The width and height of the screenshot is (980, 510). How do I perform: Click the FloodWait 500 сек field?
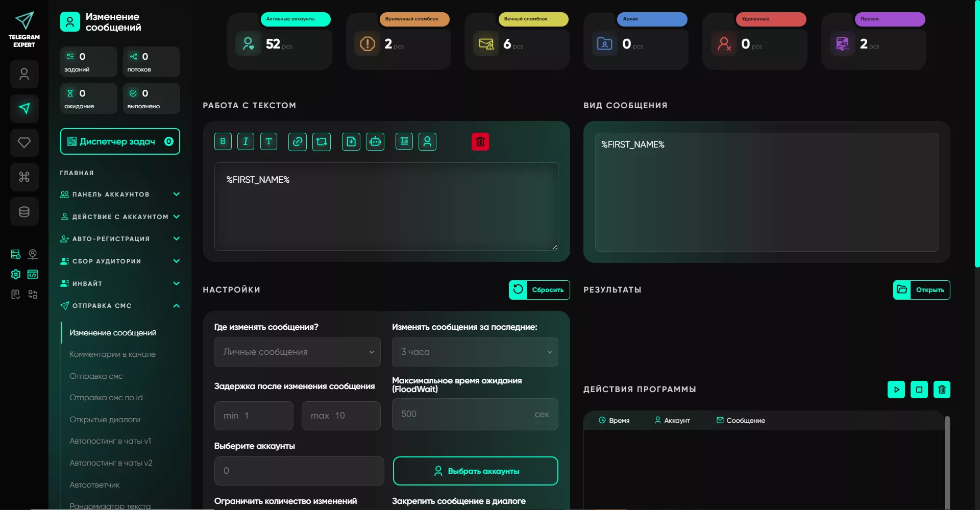point(475,414)
